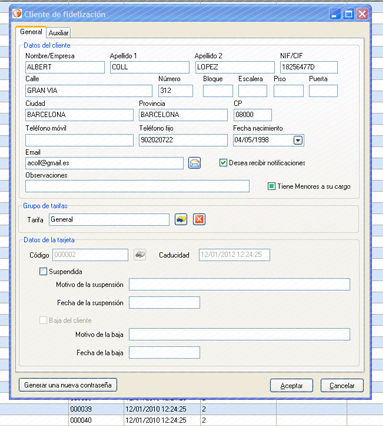This screenshot has width=383, height=426.
Task: Click the Apellido 2 field containing LOPEZ
Action: [x=235, y=67]
